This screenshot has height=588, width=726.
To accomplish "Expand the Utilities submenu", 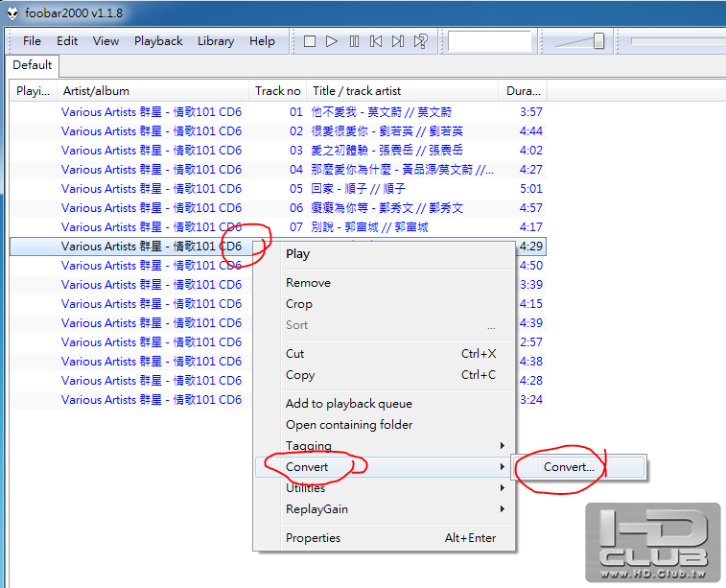I will [385, 488].
